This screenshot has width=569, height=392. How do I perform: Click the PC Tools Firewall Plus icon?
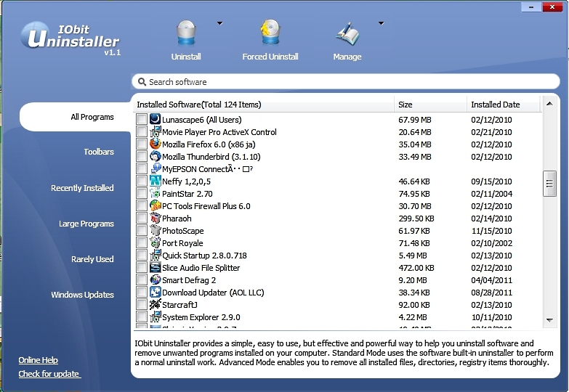pyautogui.click(x=156, y=205)
